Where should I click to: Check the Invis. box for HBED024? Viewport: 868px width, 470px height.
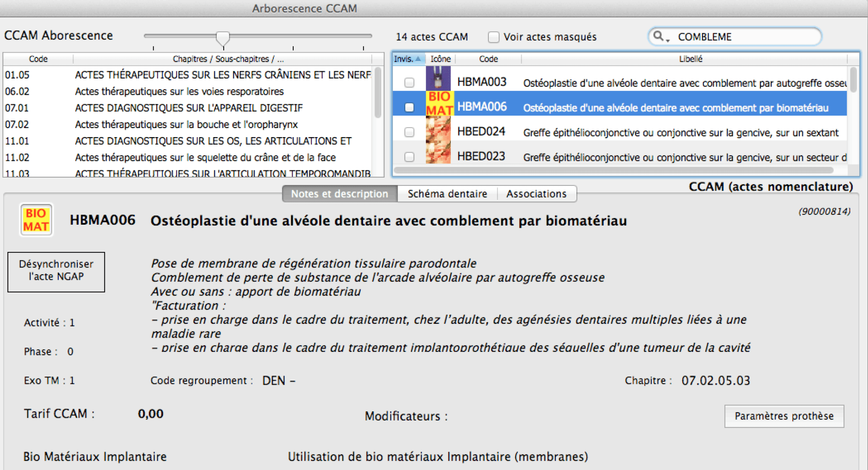click(x=409, y=132)
